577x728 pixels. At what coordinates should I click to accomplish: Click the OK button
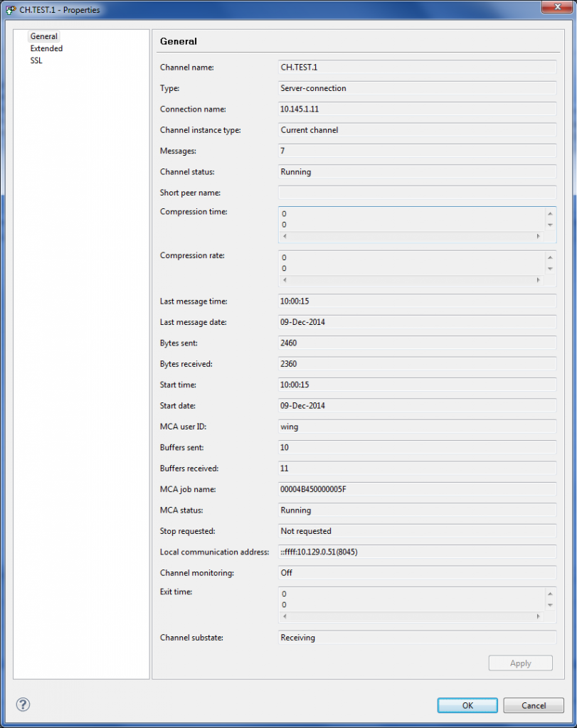pyautogui.click(x=467, y=705)
